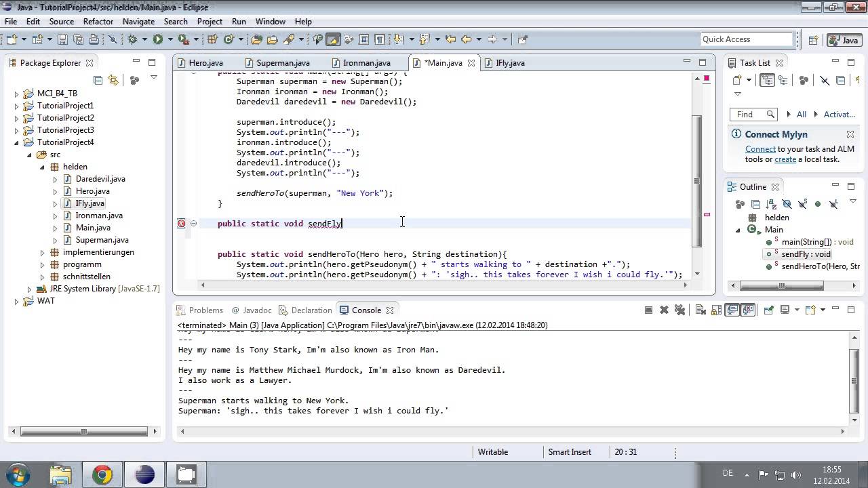Screen dimensions: 868x488
Task: Click the error marker beside sendFly line
Action: [181, 223]
